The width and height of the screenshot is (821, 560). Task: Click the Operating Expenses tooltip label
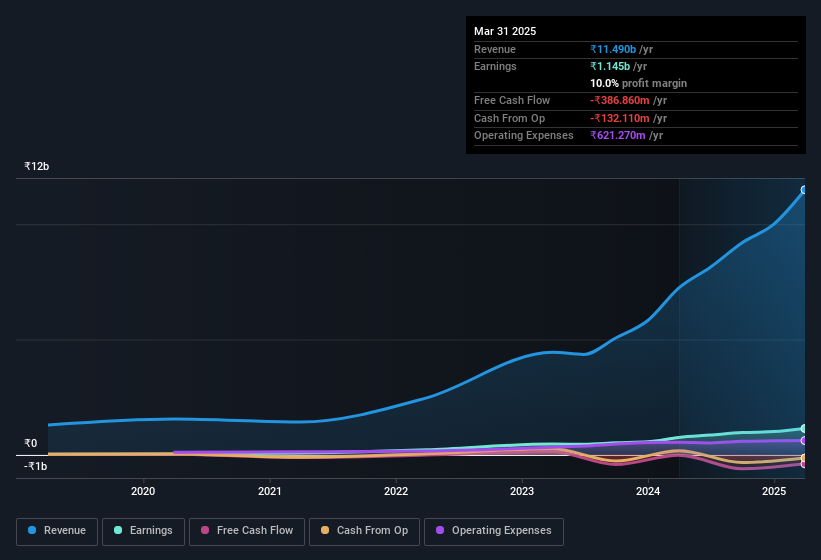524,136
